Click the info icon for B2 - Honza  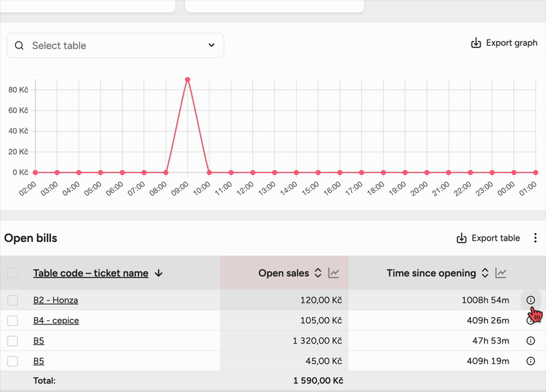531,300
